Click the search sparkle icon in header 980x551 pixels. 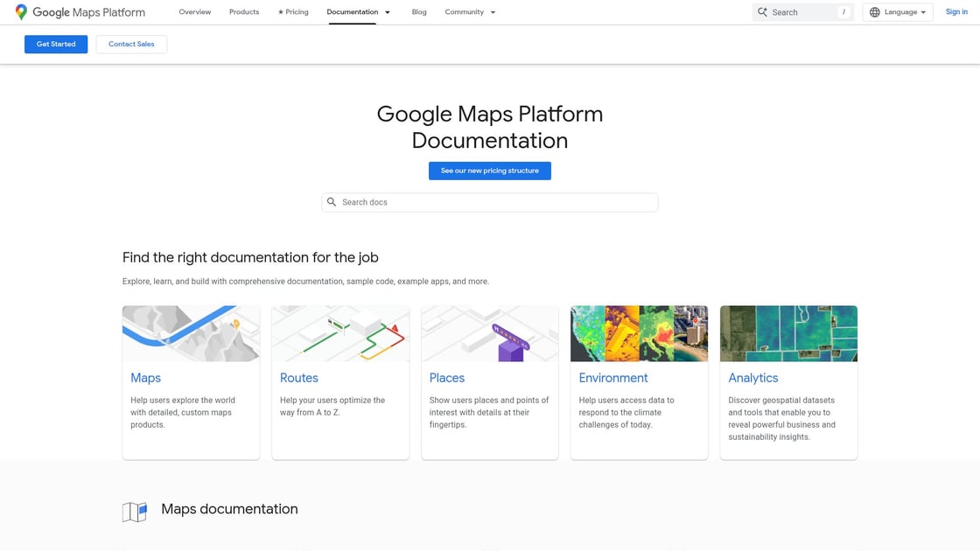[x=762, y=12]
